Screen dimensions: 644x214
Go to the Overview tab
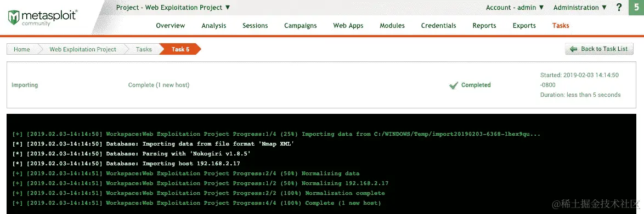click(171, 25)
